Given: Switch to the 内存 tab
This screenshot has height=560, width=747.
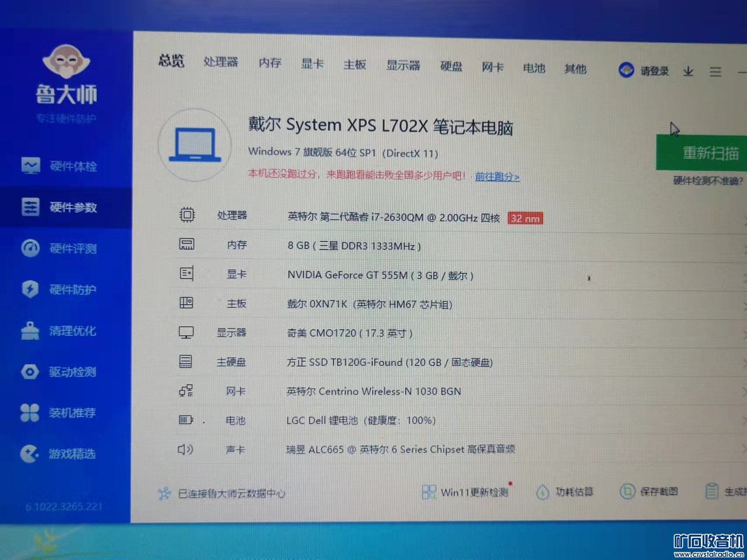Looking at the screenshot, I should tap(270, 63).
